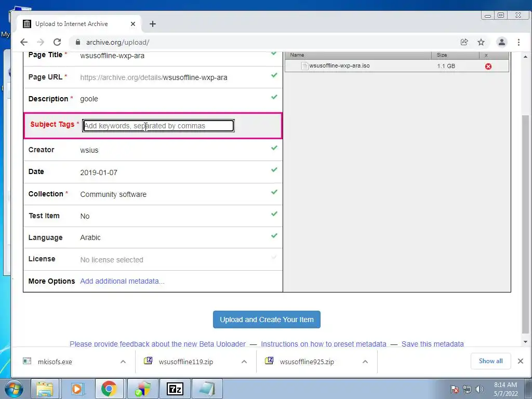Go back to the previous page

tap(24, 42)
